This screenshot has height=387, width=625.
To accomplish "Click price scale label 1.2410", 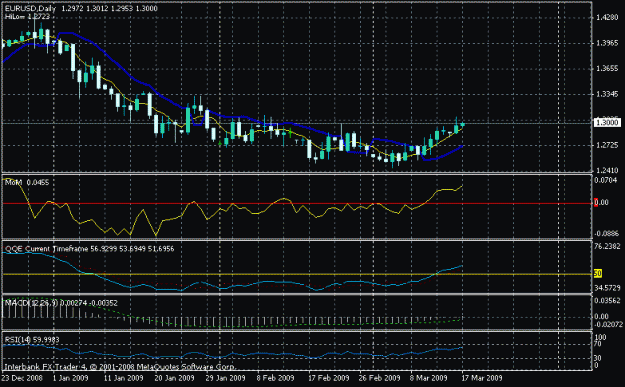I will tap(607, 171).
